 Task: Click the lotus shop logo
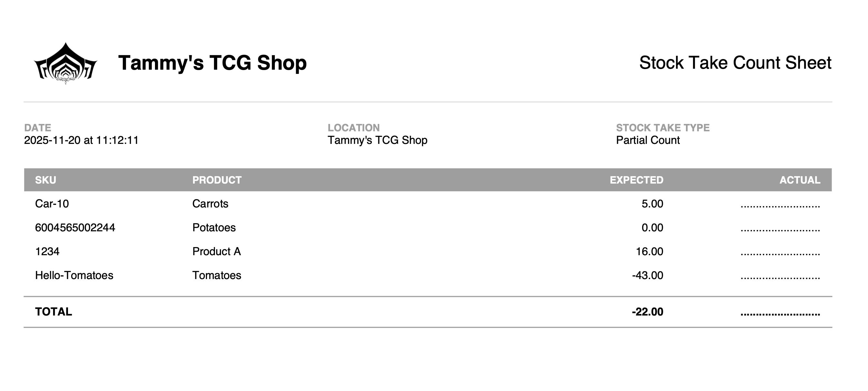tap(65, 64)
